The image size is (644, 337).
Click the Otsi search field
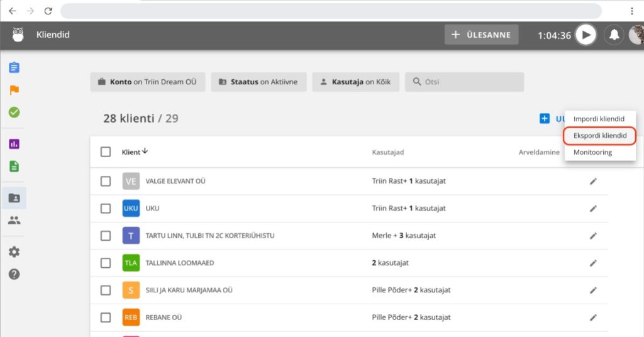pos(465,82)
